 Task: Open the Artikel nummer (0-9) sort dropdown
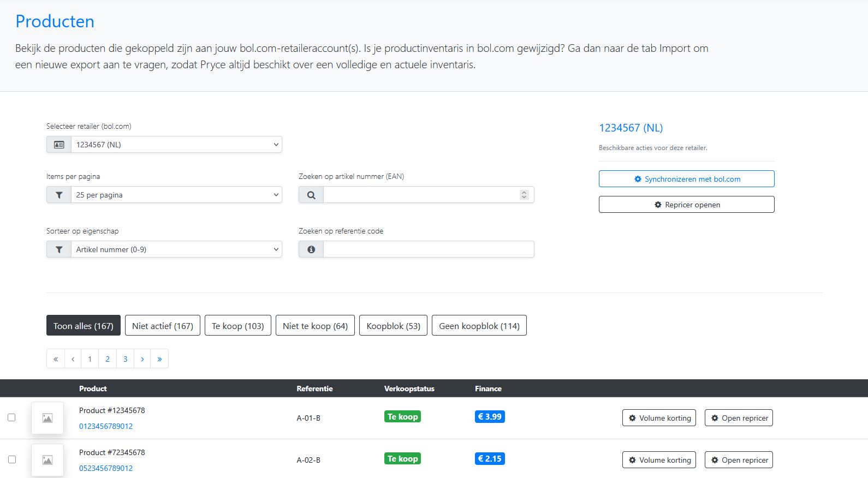click(176, 249)
